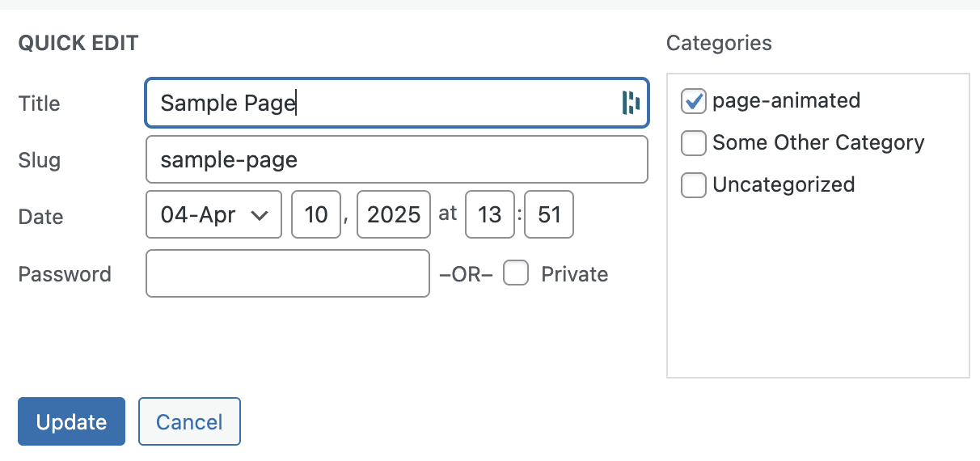The width and height of the screenshot is (980, 461).
Task: Click the Slug field label
Action: pyautogui.click(x=39, y=160)
